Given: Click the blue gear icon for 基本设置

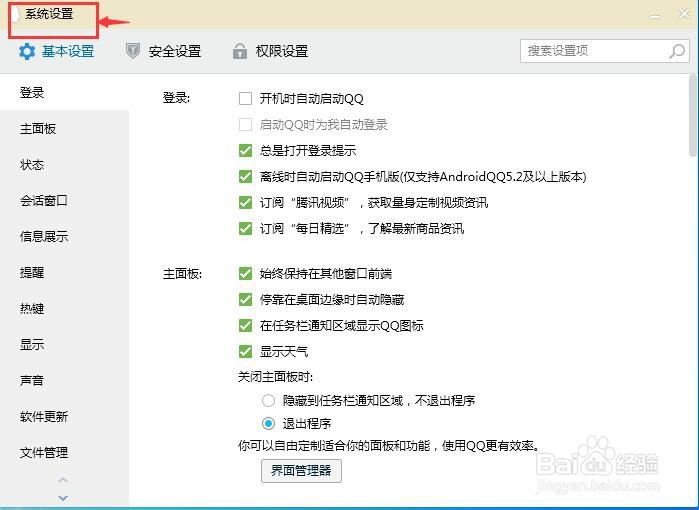Looking at the screenshot, I should click(27, 52).
